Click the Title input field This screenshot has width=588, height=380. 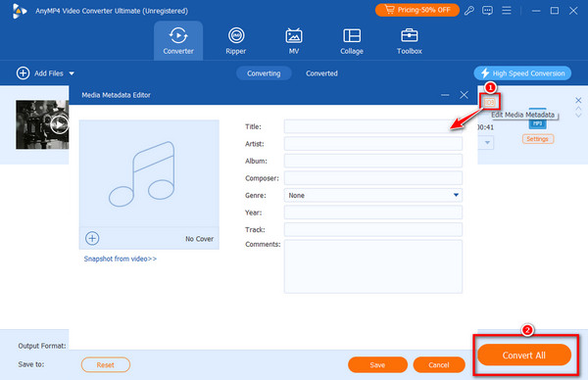tap(373, 126)
